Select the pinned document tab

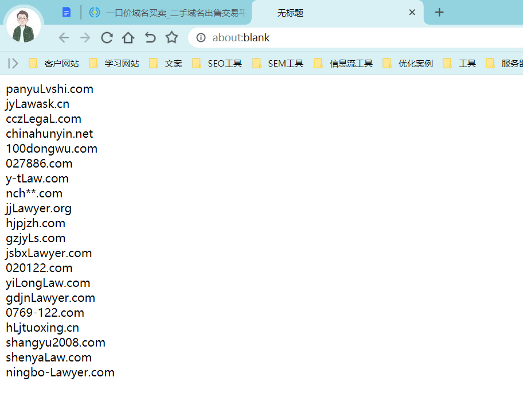pos(67,13)
